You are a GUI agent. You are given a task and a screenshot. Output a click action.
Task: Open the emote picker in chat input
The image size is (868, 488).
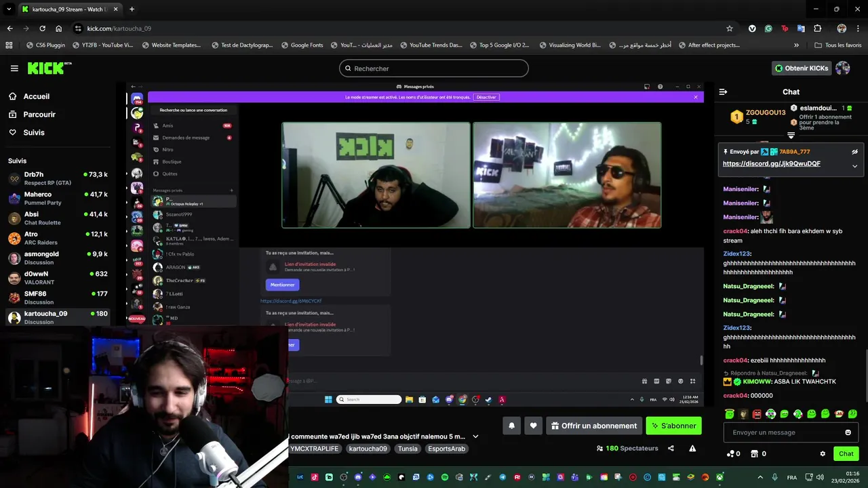pyautogui.click(x=848, y=432)
